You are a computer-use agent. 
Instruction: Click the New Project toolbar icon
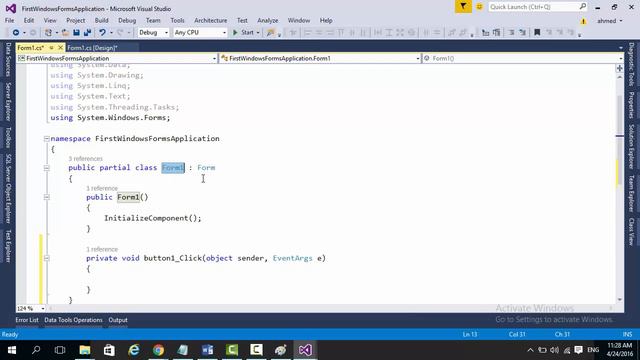48,33
